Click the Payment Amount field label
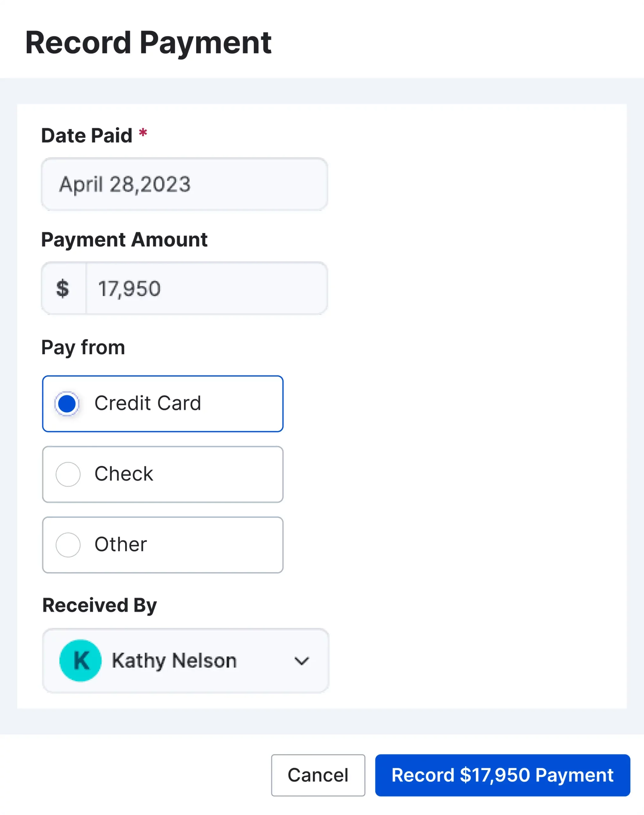Viewport: 644px width, 815px height. 124,240
